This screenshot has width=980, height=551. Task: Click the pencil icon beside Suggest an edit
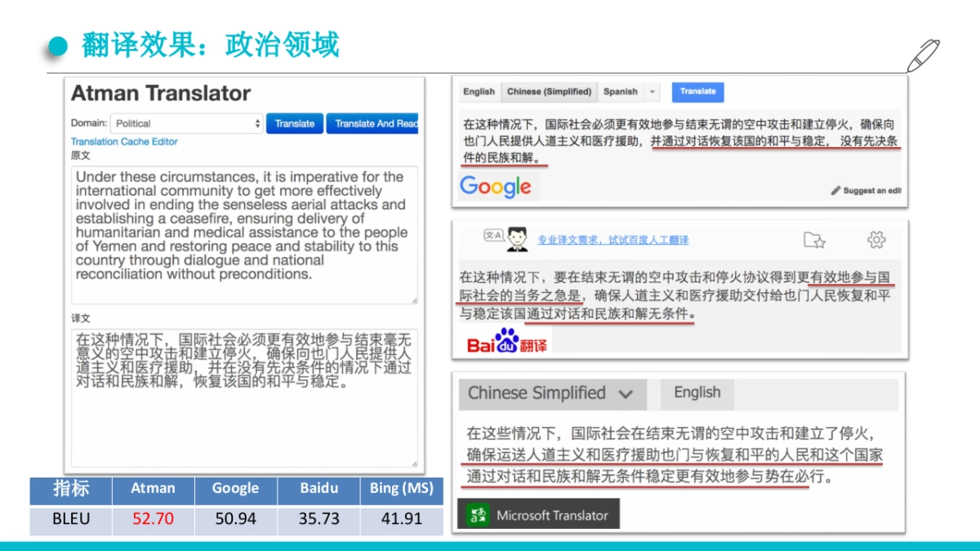(835, 190)
